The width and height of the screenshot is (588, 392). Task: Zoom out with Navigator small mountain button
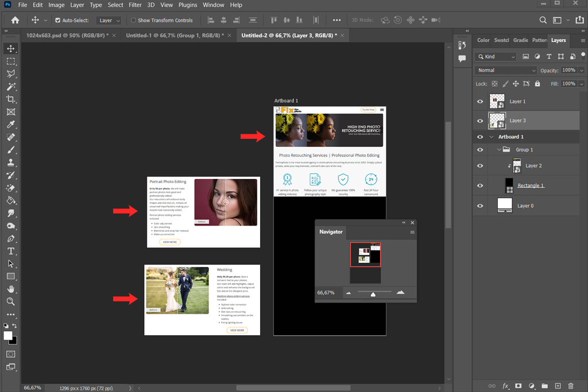(x=349, y=293)
